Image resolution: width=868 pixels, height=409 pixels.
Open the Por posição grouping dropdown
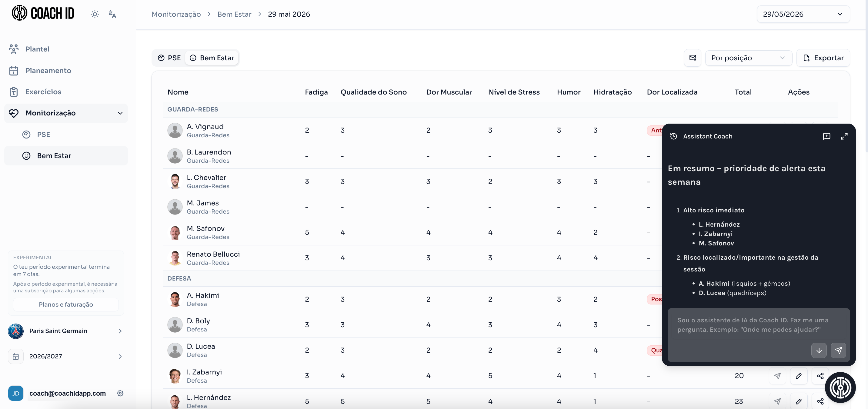pyautogui.click(x=748, y=58)
